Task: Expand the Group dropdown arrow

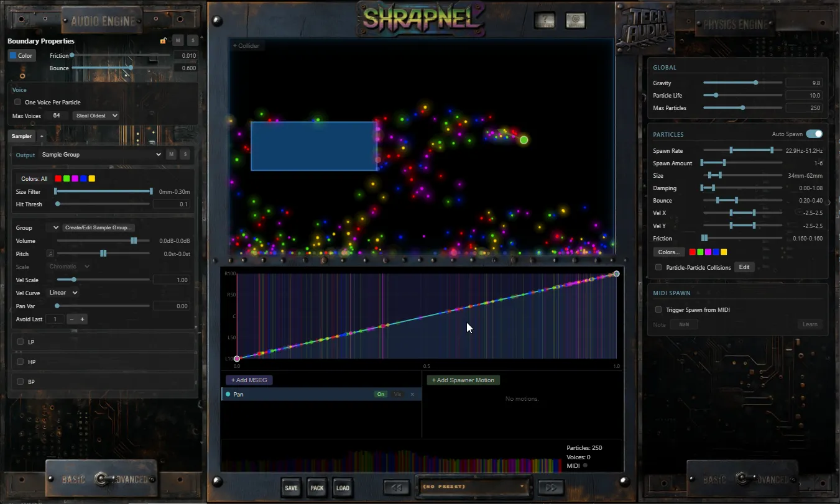Action: (56, 228)
